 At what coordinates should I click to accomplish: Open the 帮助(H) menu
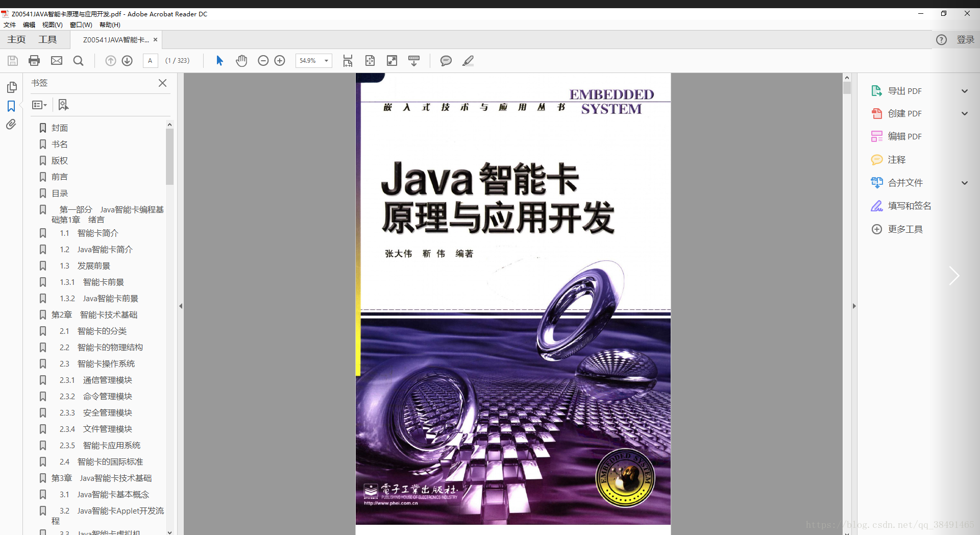(110, 25)
